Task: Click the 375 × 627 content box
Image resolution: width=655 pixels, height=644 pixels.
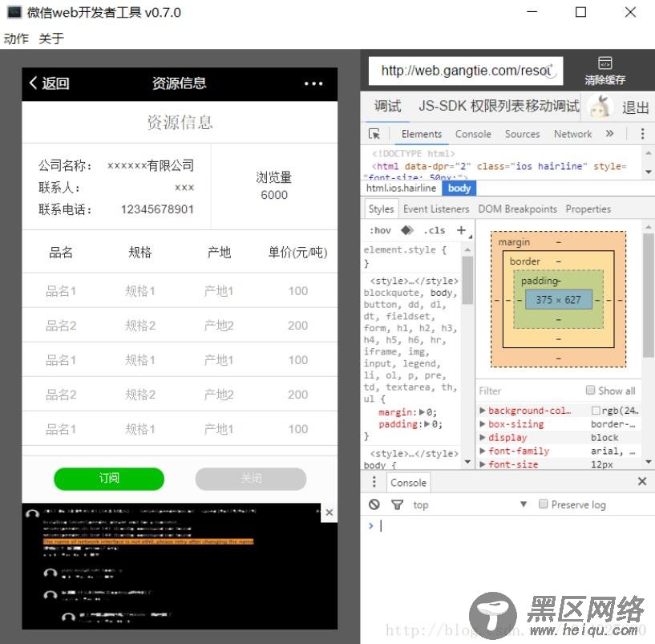Action: [x=559, y=300]
